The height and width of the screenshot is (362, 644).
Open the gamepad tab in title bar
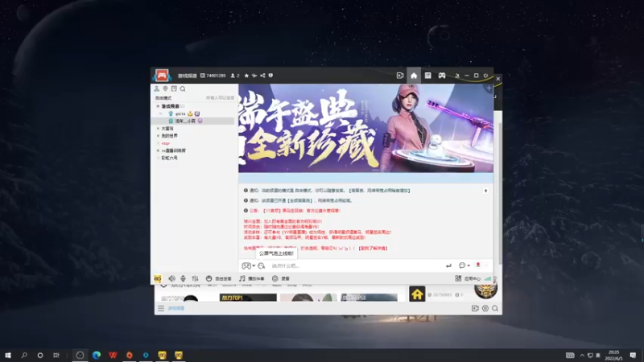pos(441,76)
